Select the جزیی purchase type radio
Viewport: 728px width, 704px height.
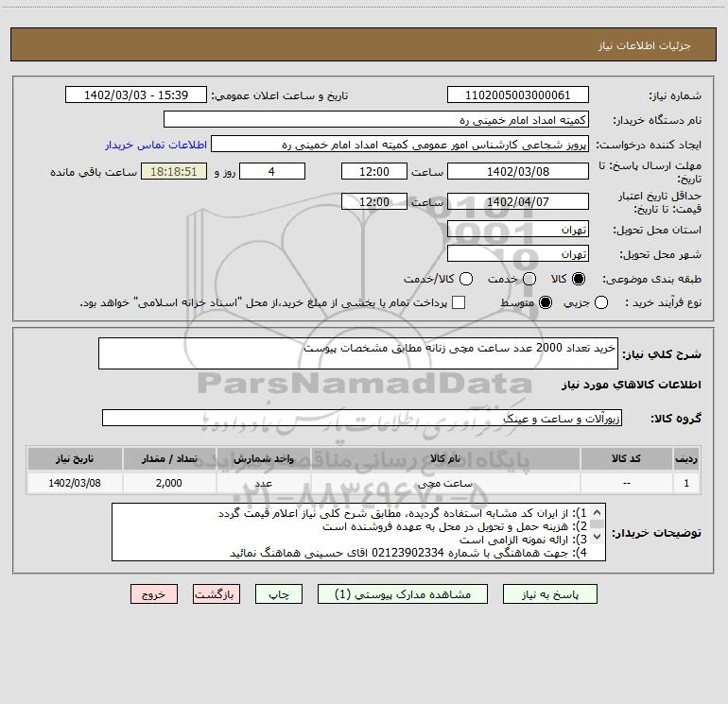pos(601,302)
